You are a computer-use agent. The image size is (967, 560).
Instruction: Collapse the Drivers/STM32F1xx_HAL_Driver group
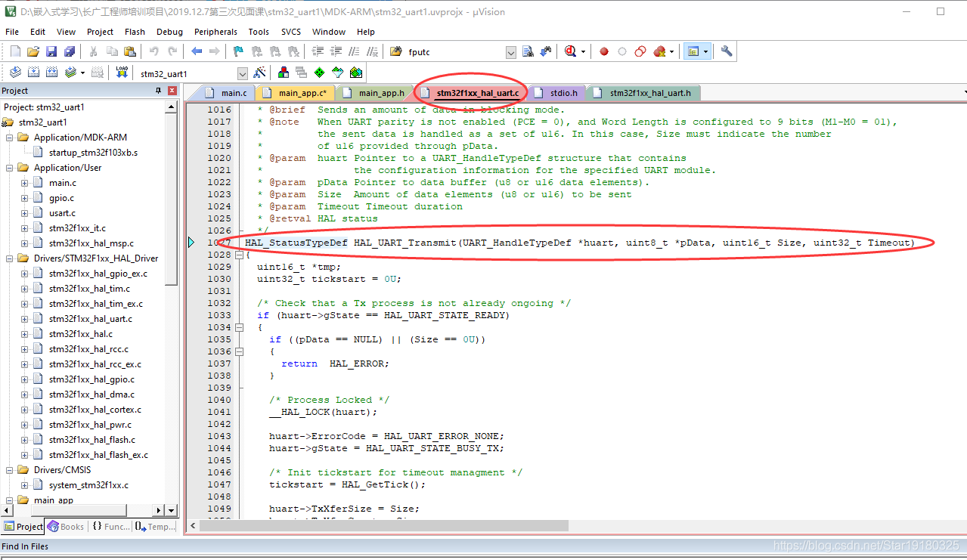pos(9,258)
